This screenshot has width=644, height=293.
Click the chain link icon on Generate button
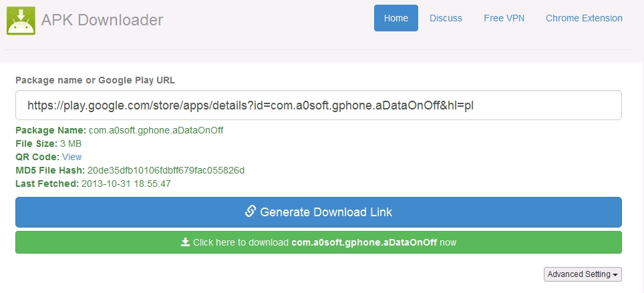(251, 212)
